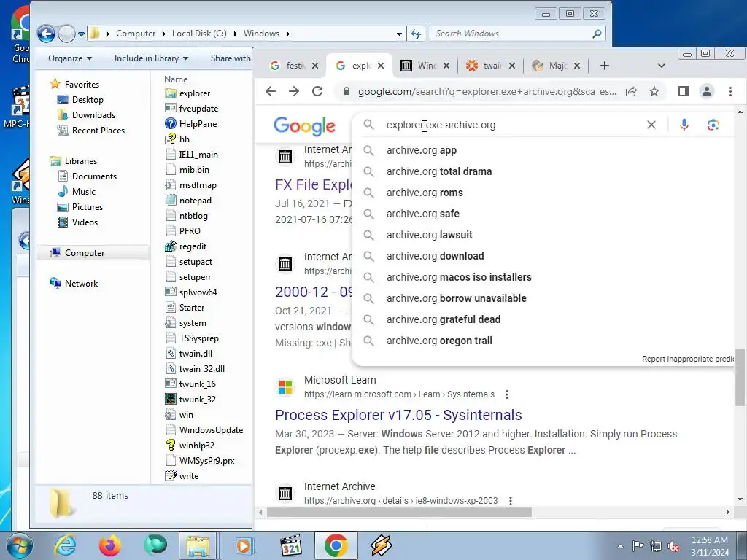
Task: Select suggestion 'archive.org total drama'
Action: tap(438, 171)
